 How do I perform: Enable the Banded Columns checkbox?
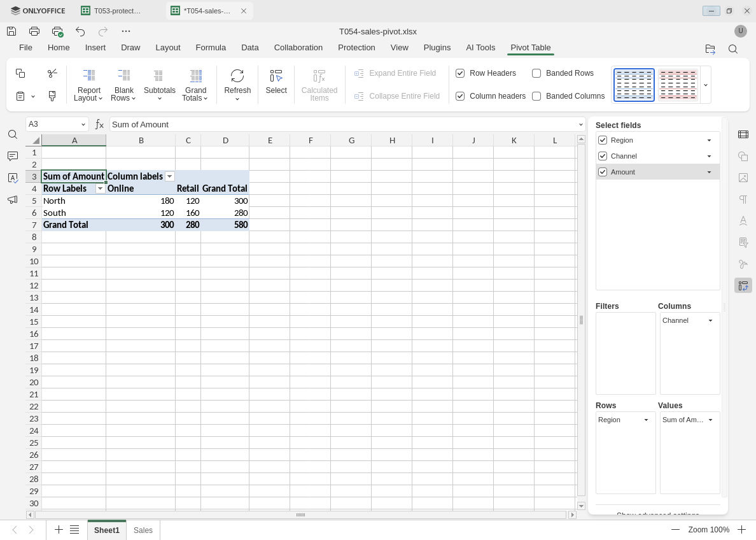point(536,96)
